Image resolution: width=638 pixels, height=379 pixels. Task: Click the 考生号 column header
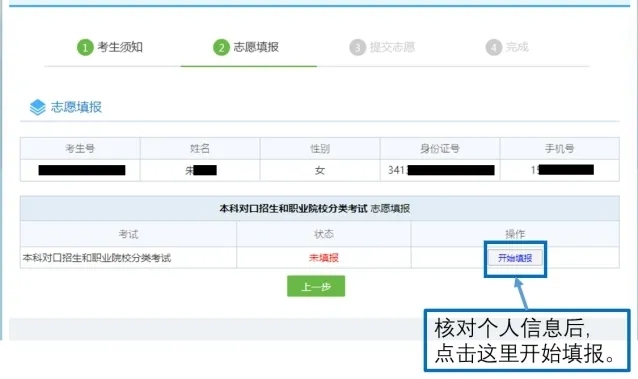point(80,149)
